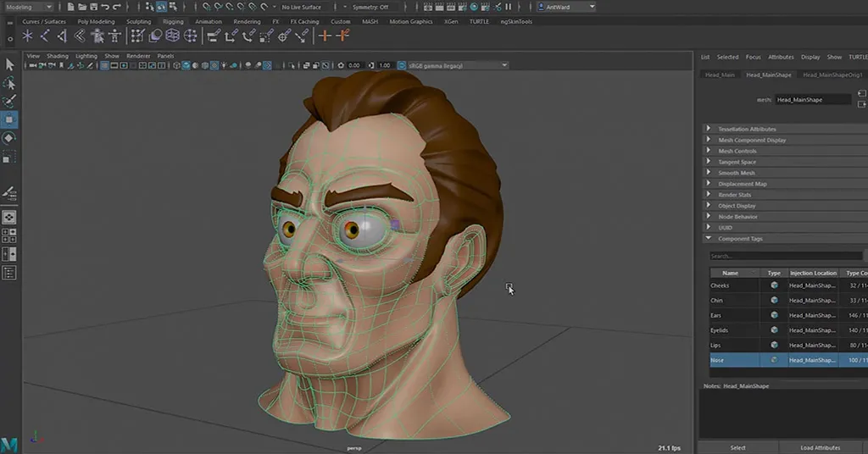Switch to single perspective view layout
Screen dimensions: 868x454
(x=9, y=218)
